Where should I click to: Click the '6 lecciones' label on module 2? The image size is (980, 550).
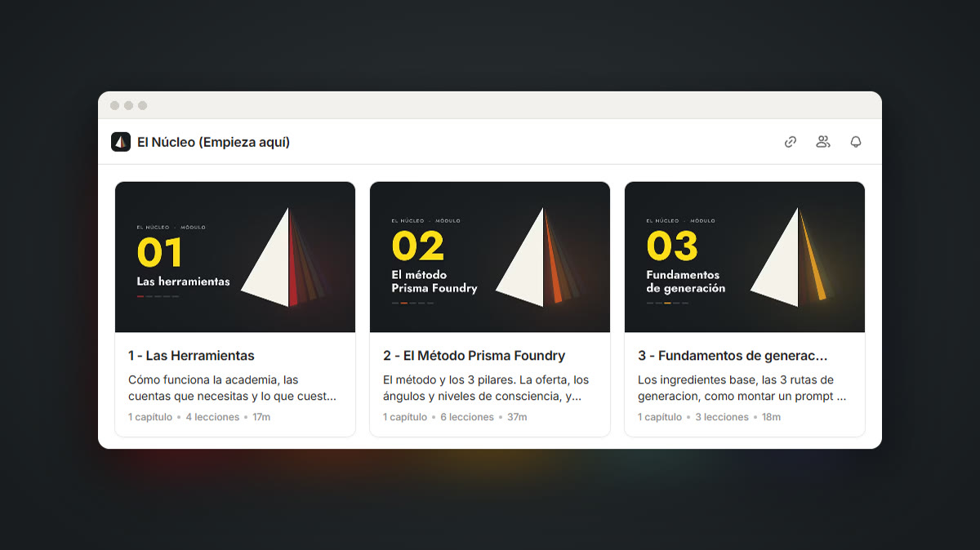[467, 417]
